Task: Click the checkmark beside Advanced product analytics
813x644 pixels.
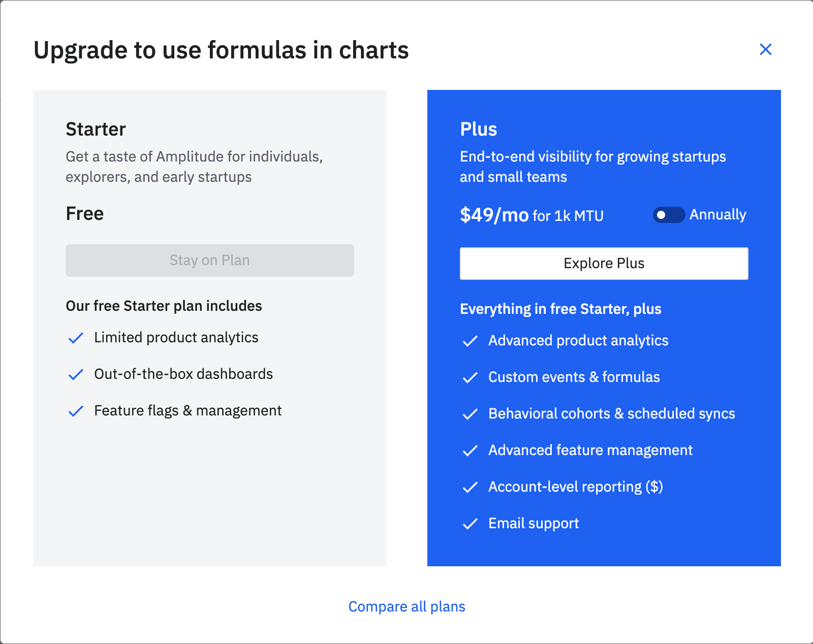Action: (470, 341)
